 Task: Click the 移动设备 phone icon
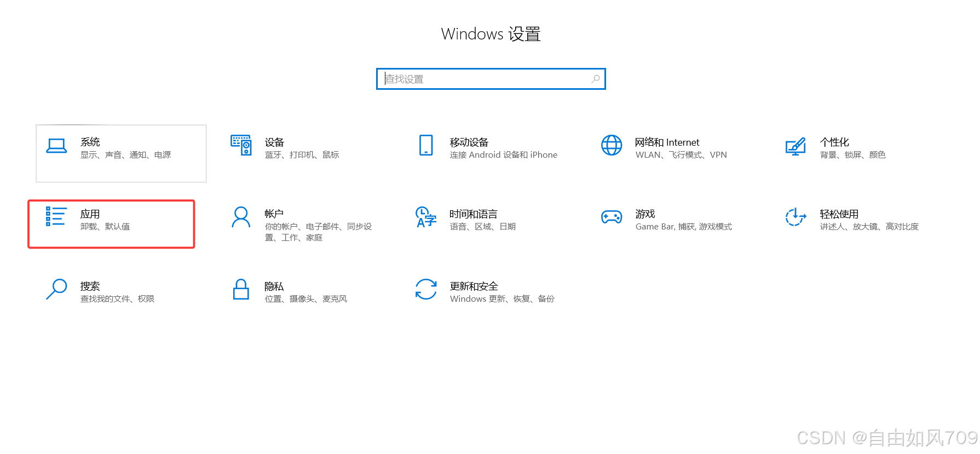[426, 145]
